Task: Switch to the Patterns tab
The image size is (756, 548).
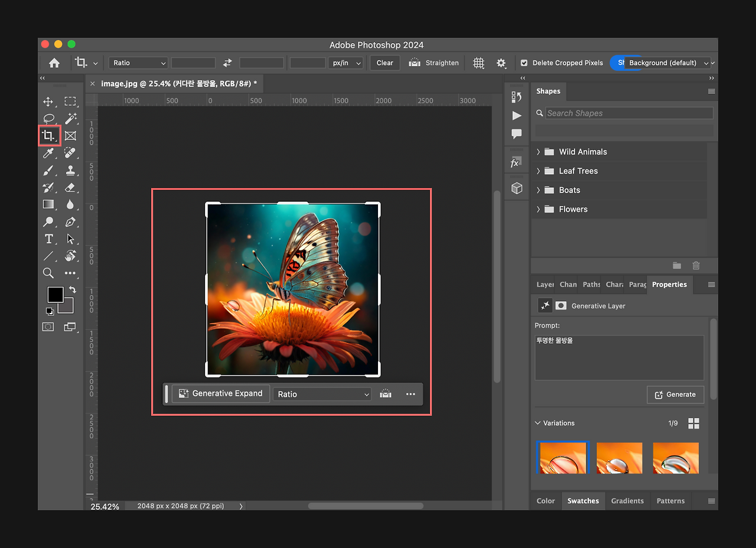Action: 670,501
